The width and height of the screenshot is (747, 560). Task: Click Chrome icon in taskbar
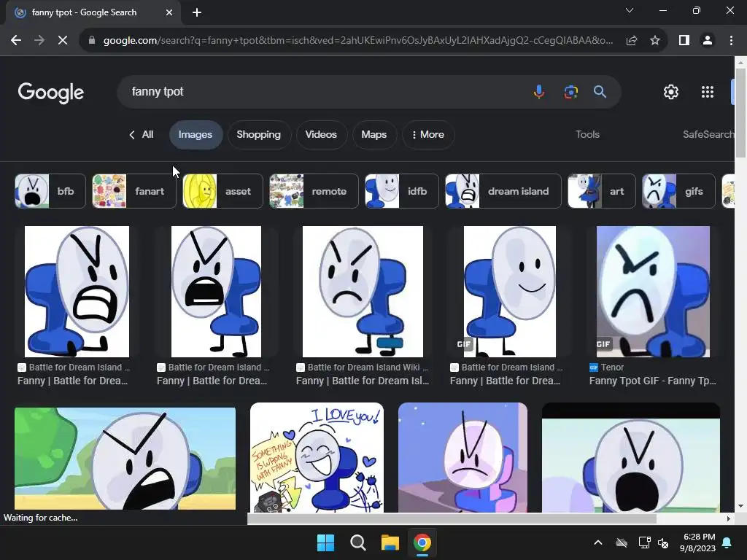pyautogui.click(x=422, y=542)
